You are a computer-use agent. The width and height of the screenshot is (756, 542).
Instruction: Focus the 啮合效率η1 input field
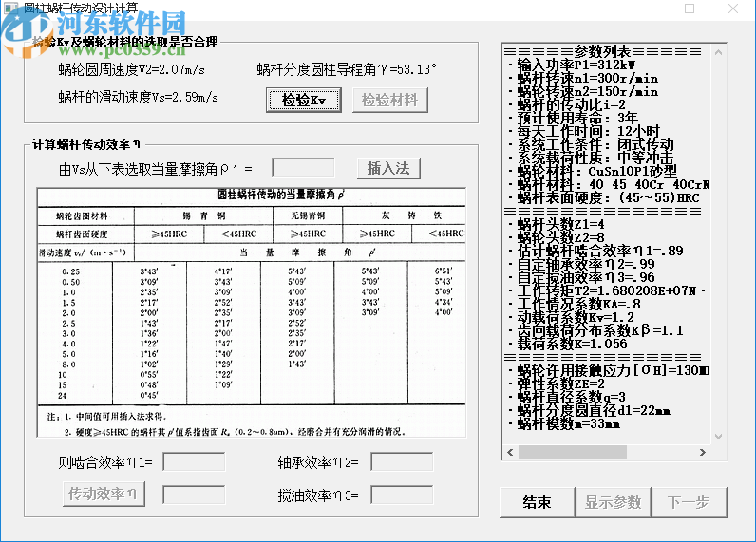tap(194, 461)
